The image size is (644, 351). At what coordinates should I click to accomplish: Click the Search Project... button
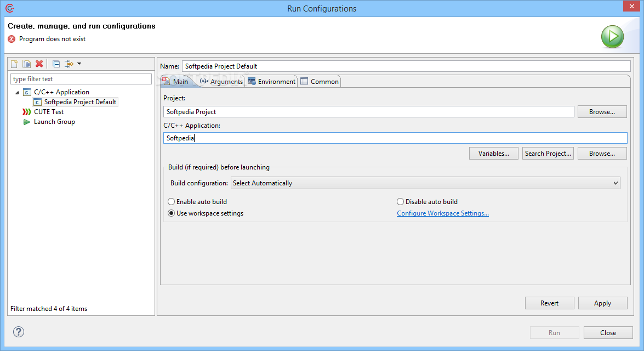(x=548, y=154)
